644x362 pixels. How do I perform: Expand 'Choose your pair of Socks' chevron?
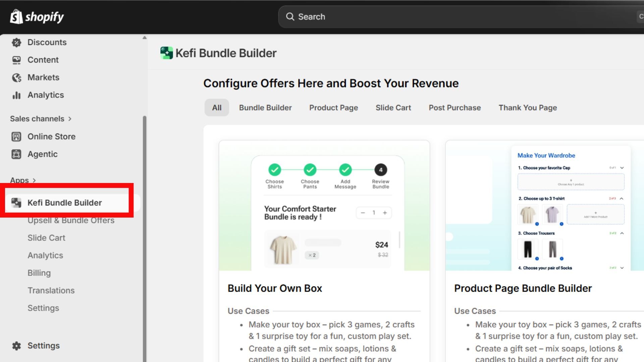(622, 268)
